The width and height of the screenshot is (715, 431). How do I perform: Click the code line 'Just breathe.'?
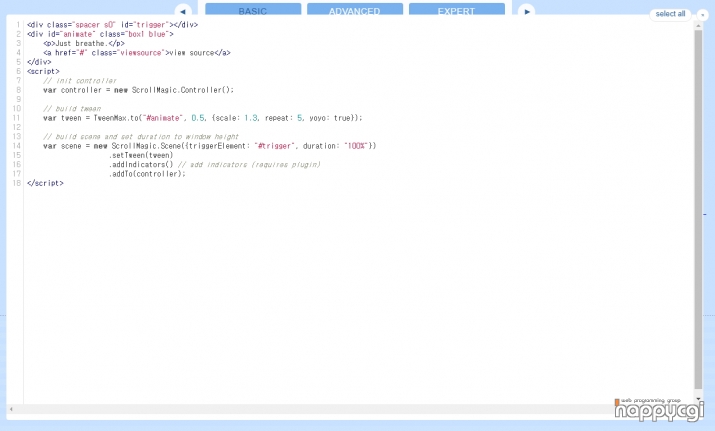pos(84,43)
